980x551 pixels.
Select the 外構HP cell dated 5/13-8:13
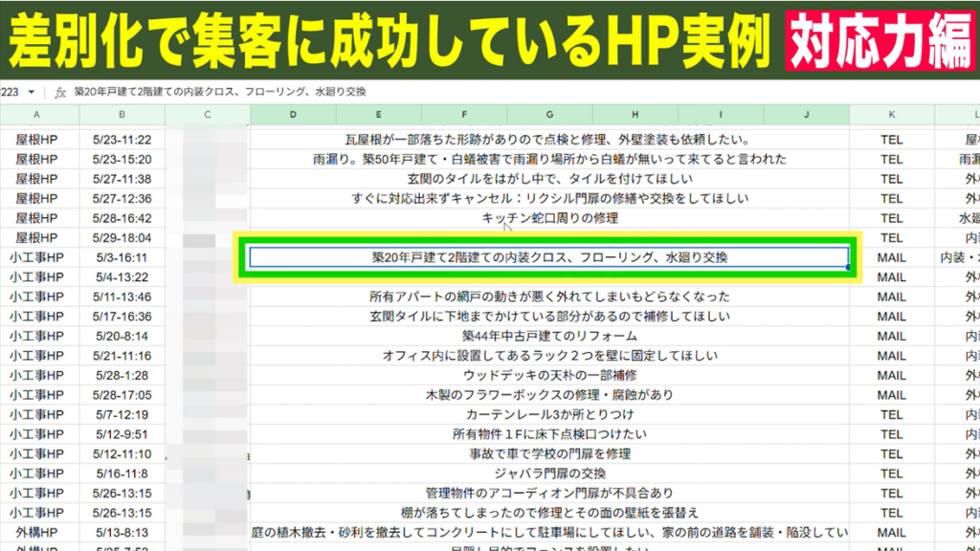pyautogui.click(x=36, y=532)
